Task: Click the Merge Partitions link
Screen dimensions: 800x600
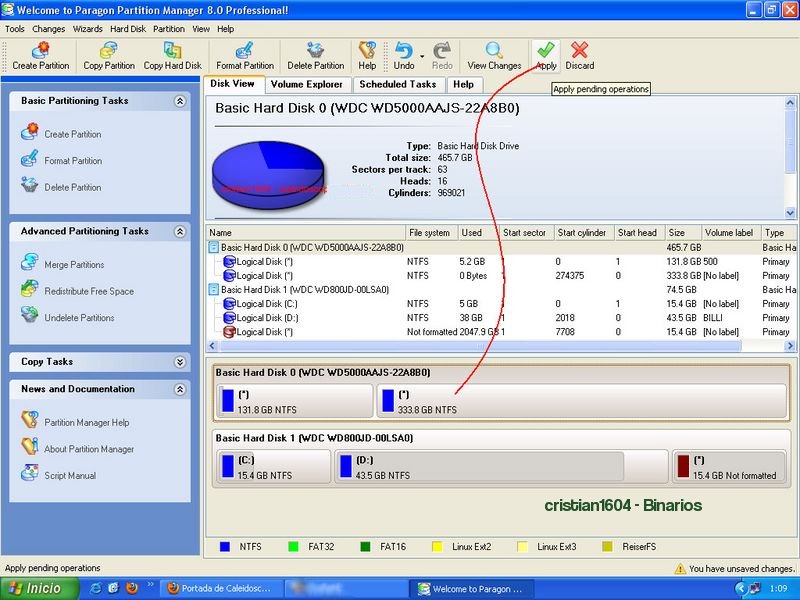Action: click(x=74, y=265)
